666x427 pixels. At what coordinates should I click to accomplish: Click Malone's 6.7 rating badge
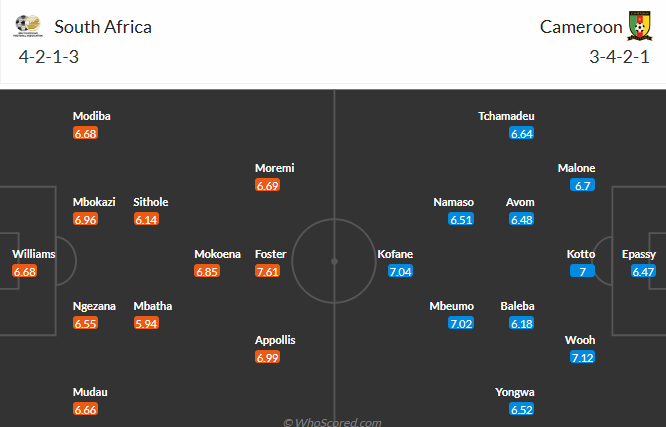pyautogui.click(x=582, y=185)
